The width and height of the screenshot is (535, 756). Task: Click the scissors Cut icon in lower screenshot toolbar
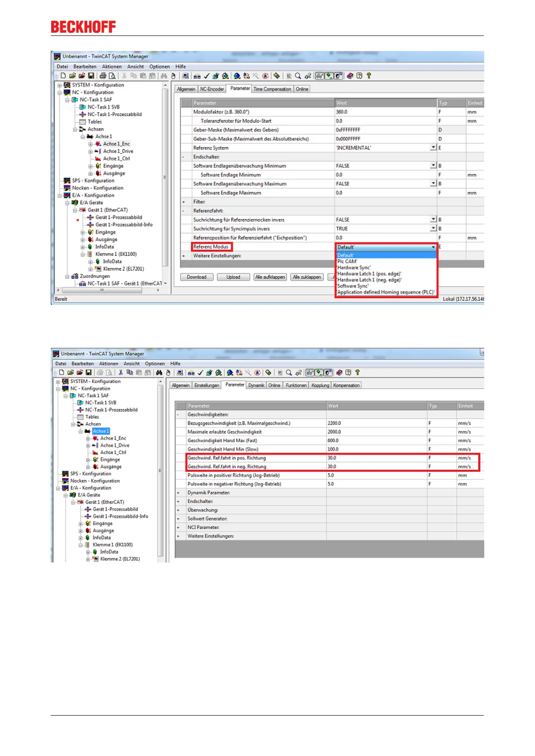coord(120,373)
